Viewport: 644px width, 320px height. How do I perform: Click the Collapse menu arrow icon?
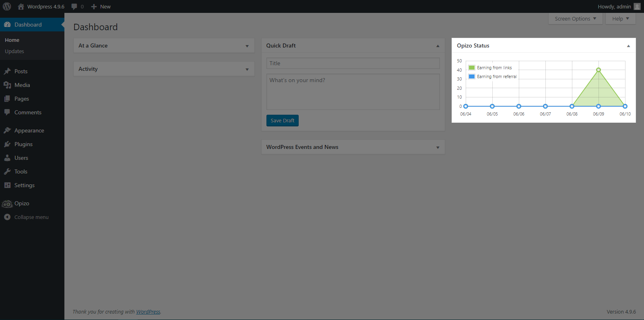[x=7, y=217]
